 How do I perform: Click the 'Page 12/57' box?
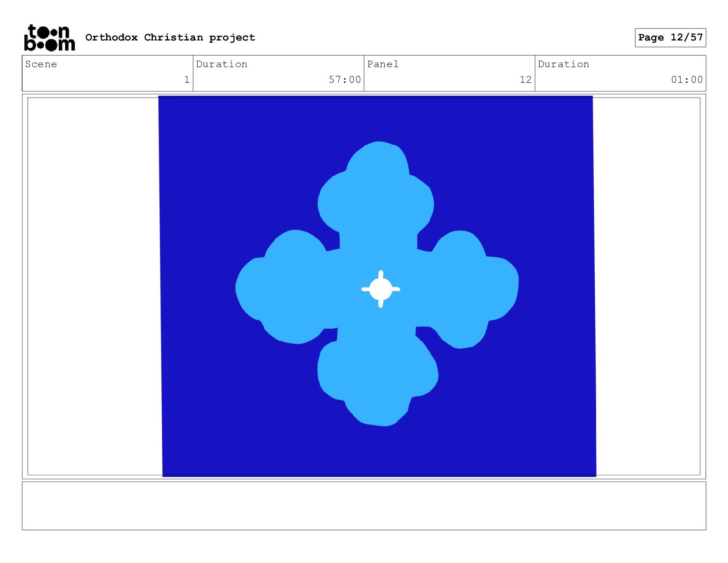(671, 38)
